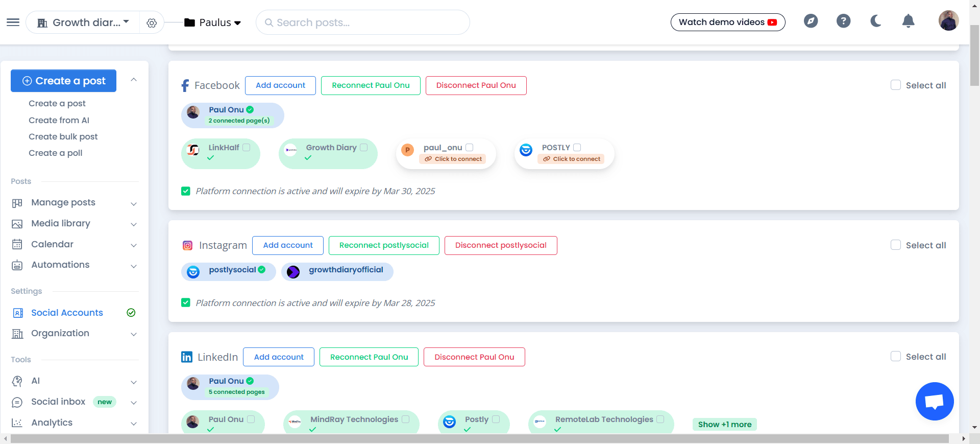Open the Paulus folder dropdown
Screen dimensions: 980x444
pyautogui.click(x=212, y=22)
